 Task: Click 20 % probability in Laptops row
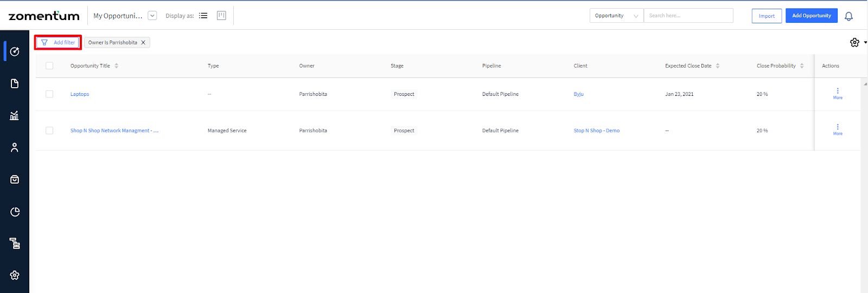coord(762,94)
